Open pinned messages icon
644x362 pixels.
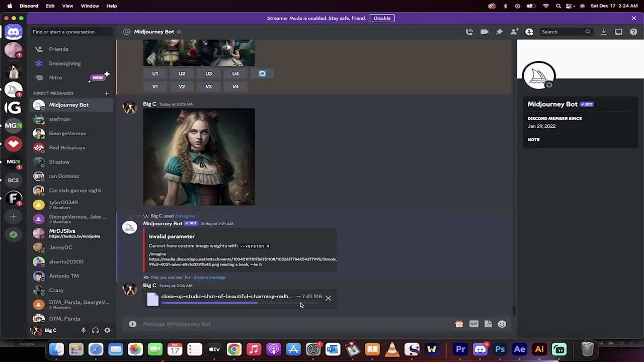[x=499, y=32]
